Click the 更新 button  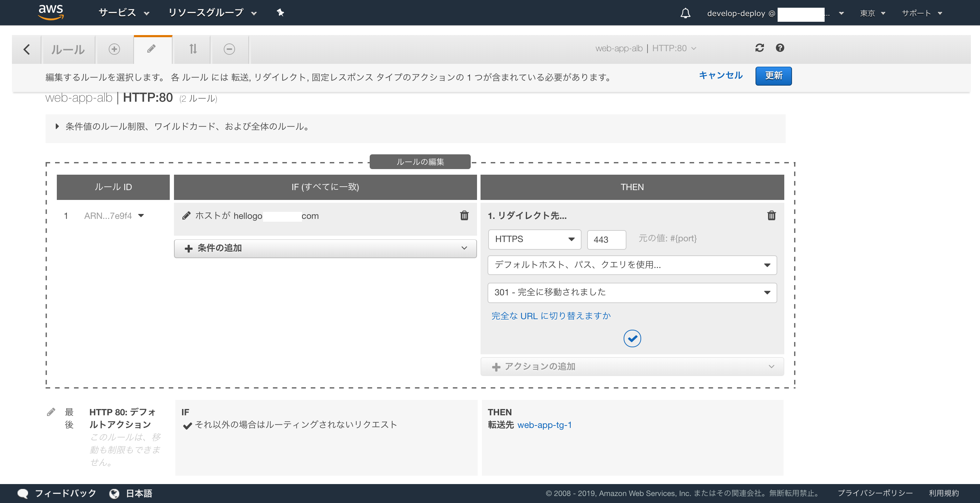[773, 76]
